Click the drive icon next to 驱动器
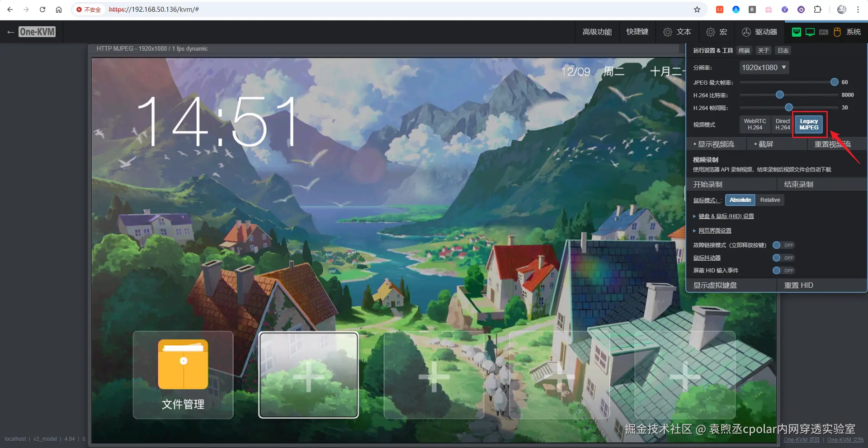The image size is (868, 448). click(746, 32)
